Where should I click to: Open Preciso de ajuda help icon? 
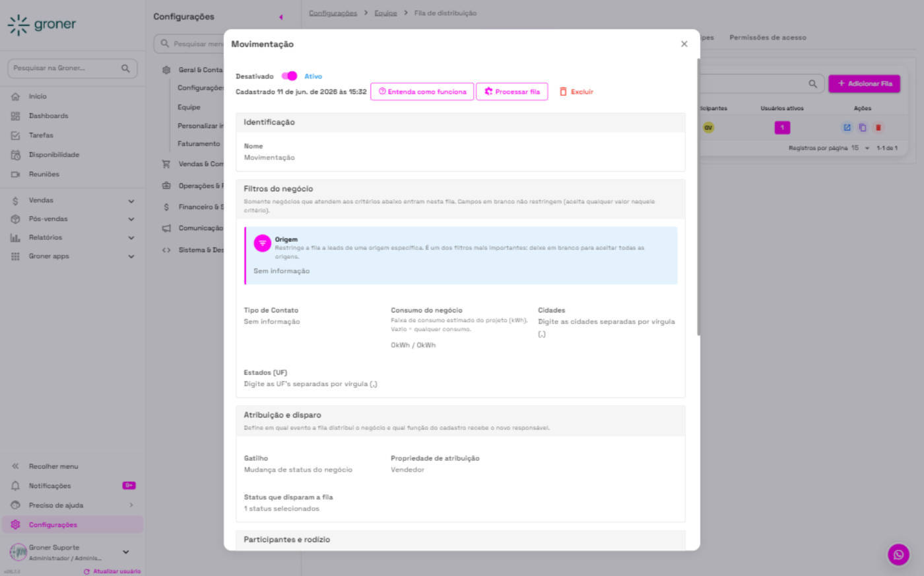click(15, 505)
